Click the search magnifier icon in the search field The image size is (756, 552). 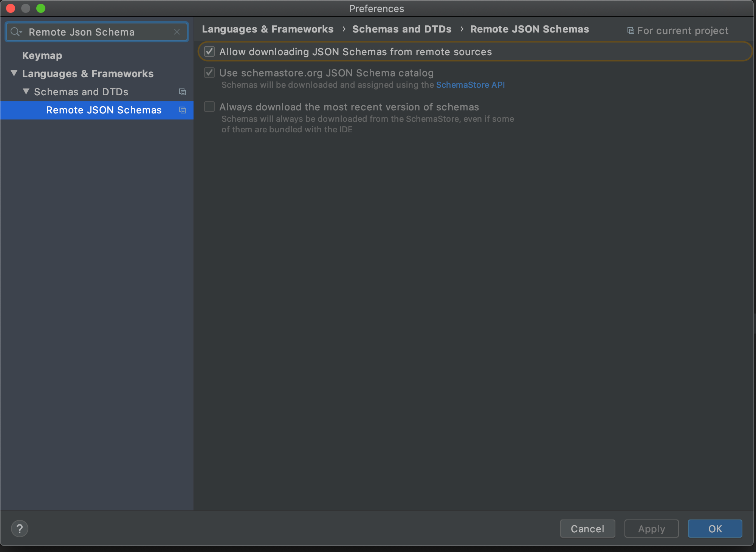pyautogui.click(x=16, y=32)
